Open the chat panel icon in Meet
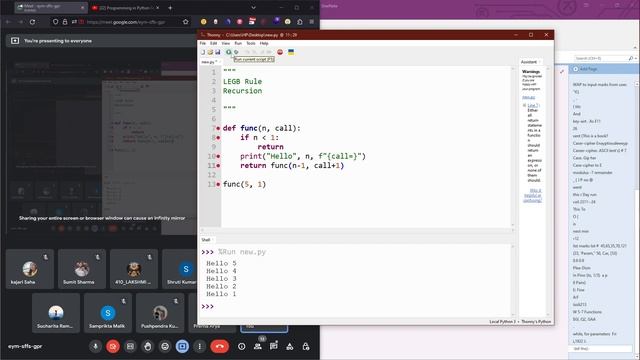Image resolution: width=640 pixels, height=360 pixels. click(x=273, y=347)
